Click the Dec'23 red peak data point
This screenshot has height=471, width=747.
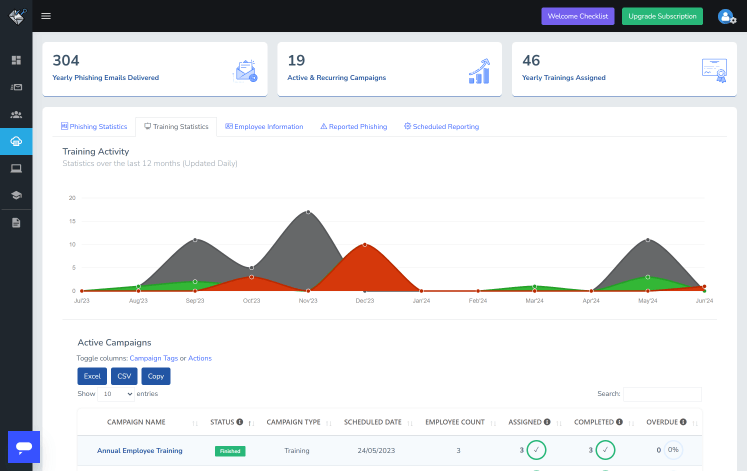pyautogui.click(x=365, y=245)
